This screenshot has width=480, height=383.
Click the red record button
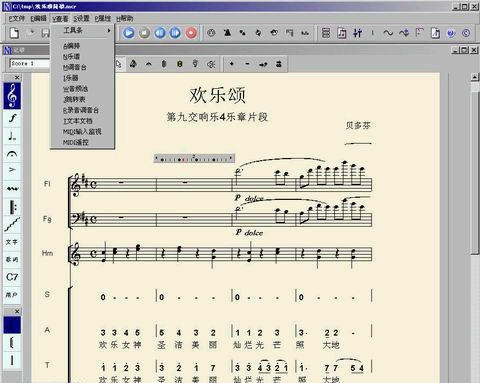point(191,33)
